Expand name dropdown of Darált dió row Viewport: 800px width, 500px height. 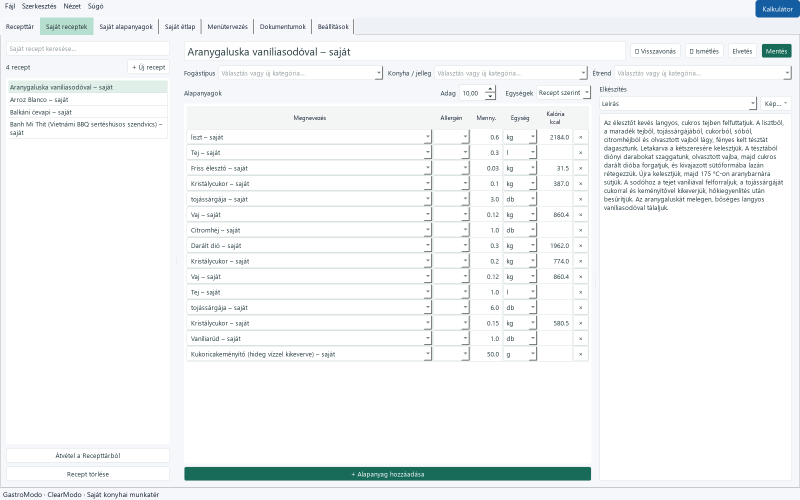428,246
